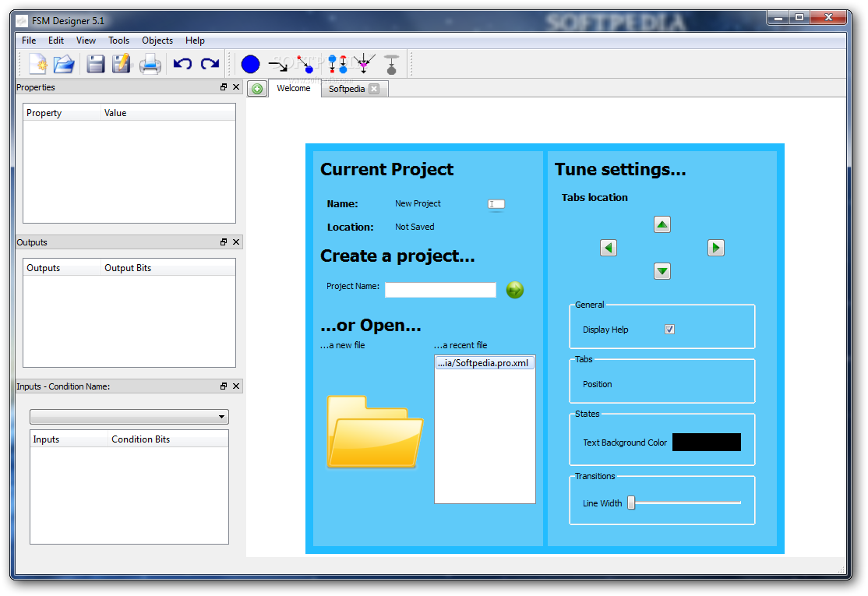Viewport: 868px width, 596px height.
Task: Click the Save As floppy-with-pencil icon
Action: [122, 64]
